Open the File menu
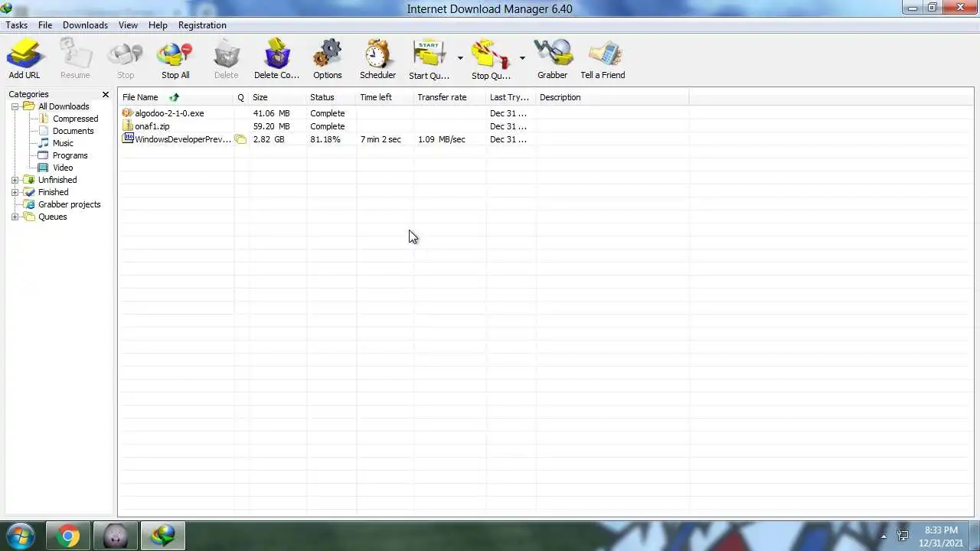This screenshot has width=980, height=551. coord(45,25)
